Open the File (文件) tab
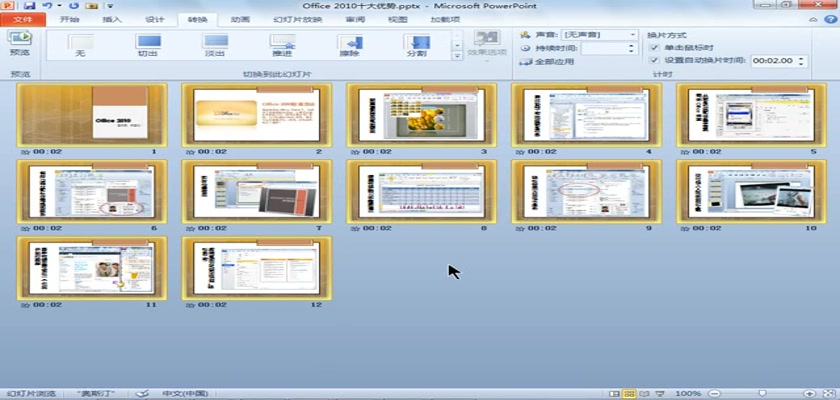 (x=22, y=20)
